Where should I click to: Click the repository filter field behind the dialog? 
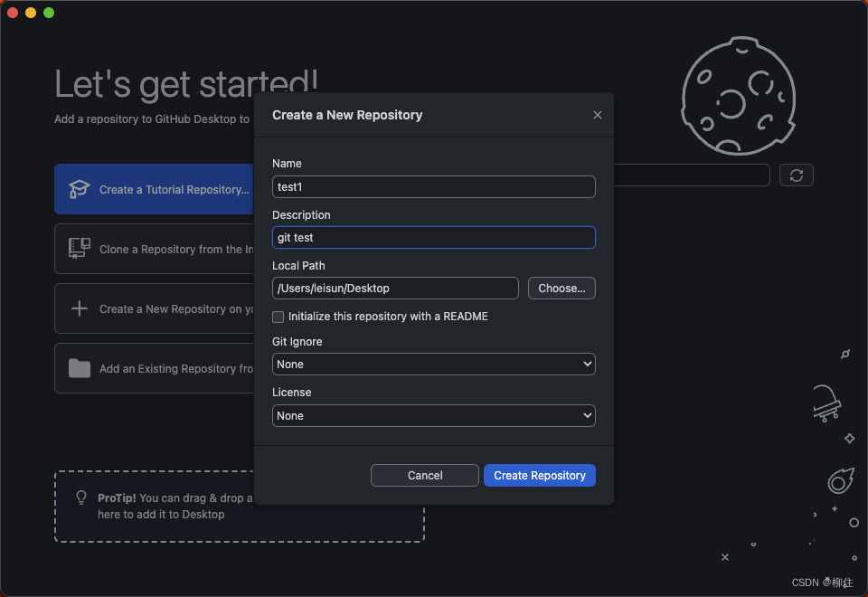click(692, 175)
